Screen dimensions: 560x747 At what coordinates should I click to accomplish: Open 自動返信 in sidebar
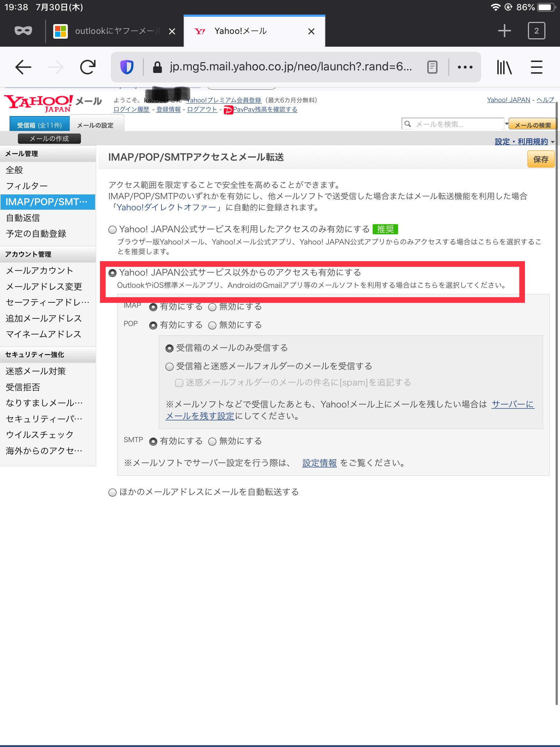[48, 218]
